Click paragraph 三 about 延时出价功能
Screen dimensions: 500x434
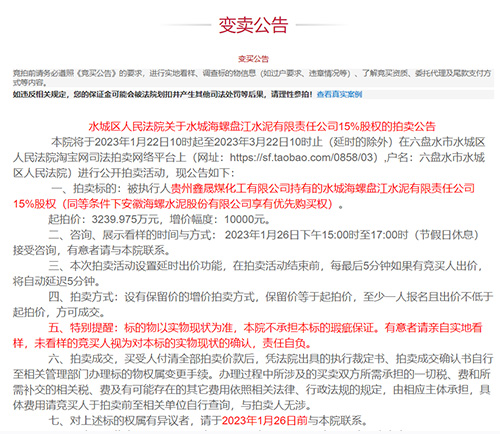point(265,266)
